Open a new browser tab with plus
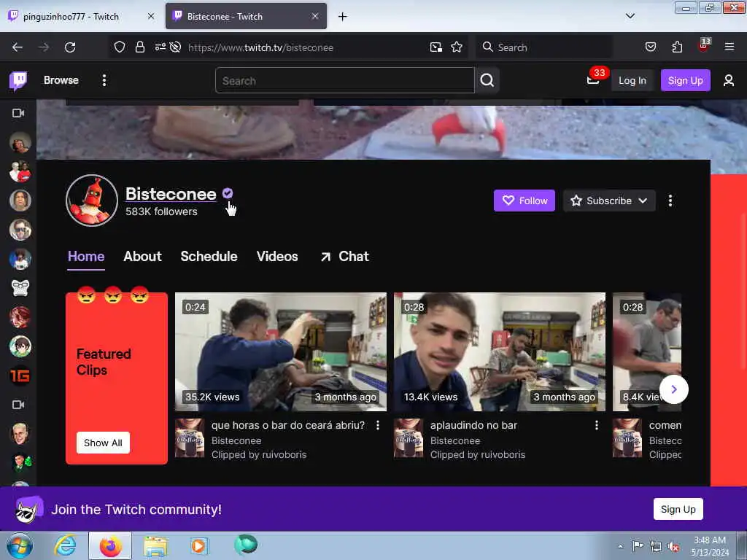The height and width of the screenshot is (560, 747). (x=342, y=17)
